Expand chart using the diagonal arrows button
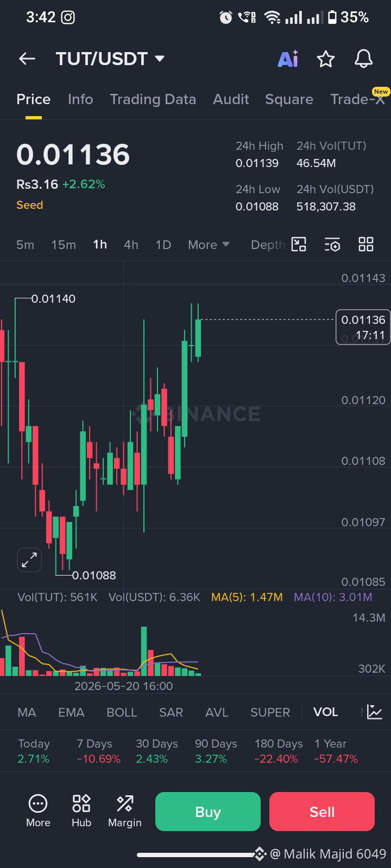Image resolution: width=391 pixels, height=868 pixels. point(29,560)
